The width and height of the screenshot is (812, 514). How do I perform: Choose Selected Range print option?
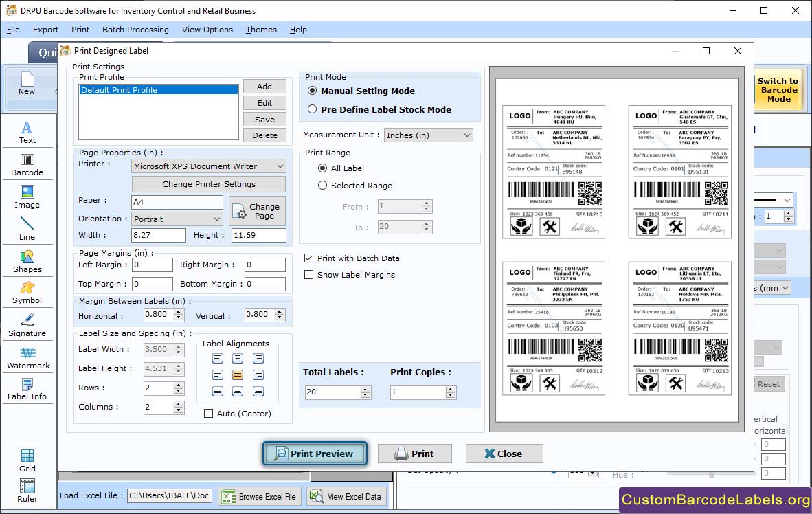click(x=322, y=186)
